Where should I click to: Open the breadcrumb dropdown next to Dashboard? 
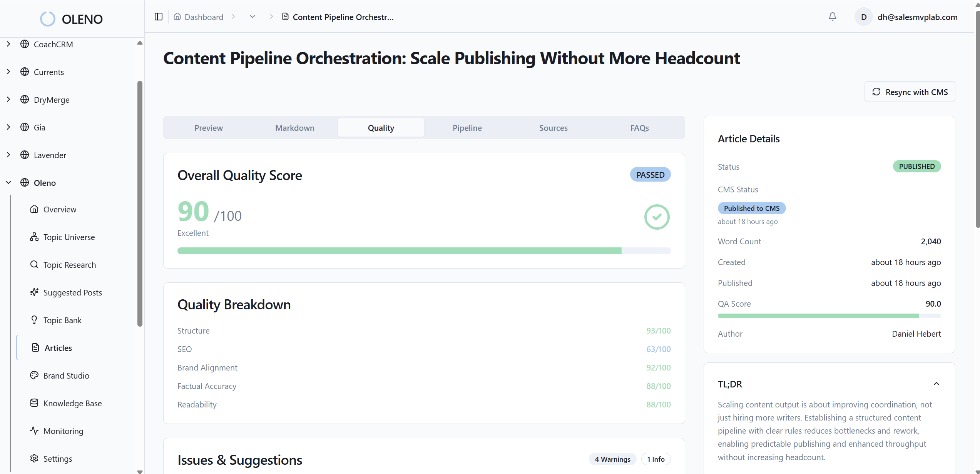click(x=252, y=17)
